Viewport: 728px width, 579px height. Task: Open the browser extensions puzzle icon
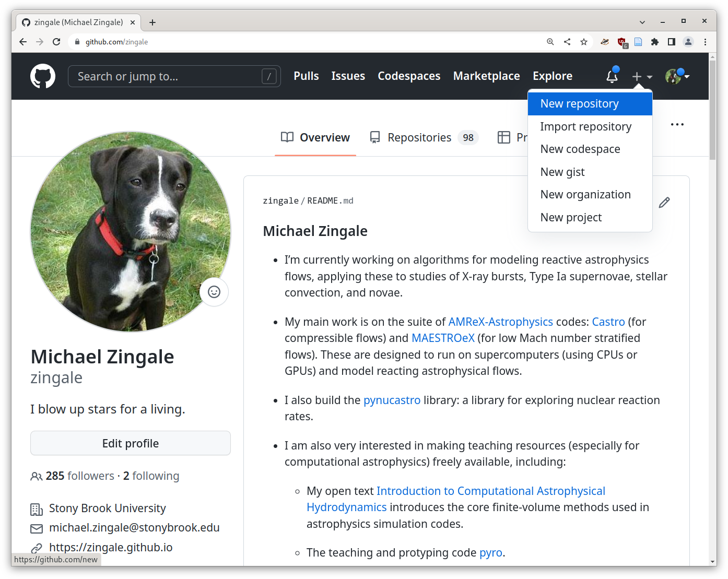click(655, 42)
